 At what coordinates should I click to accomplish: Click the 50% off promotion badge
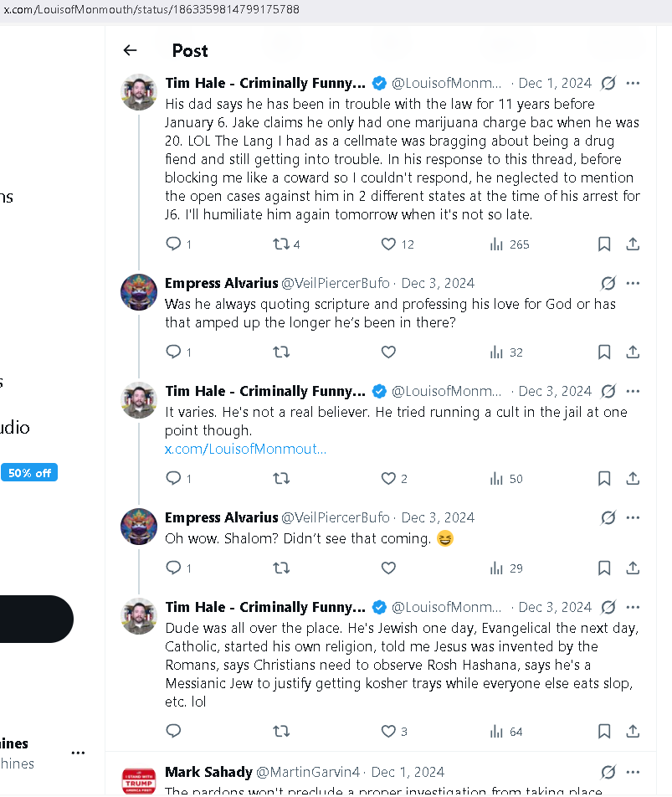pos(29,473)
